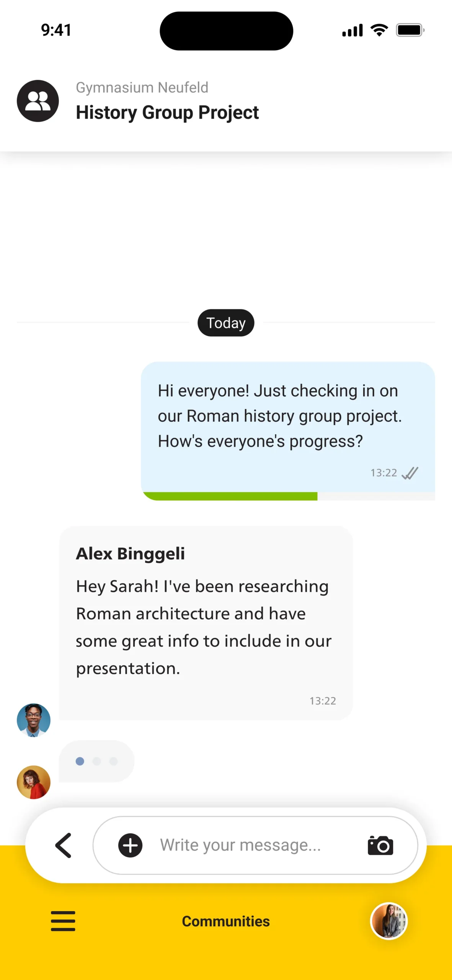Tap the Wi-Fi status icon
This screenshot has width=452, height=980.
pyautogui.click(x=379, y=30)
